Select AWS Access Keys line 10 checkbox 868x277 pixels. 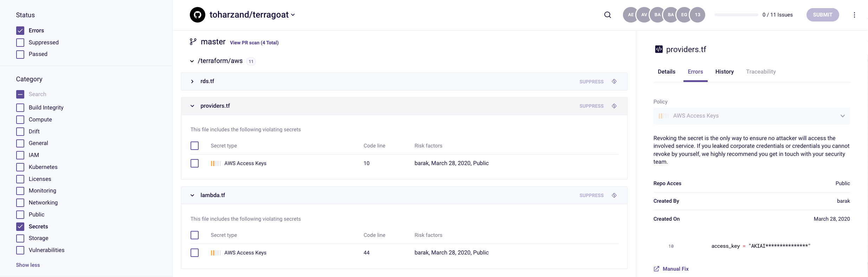pos(194,163)
